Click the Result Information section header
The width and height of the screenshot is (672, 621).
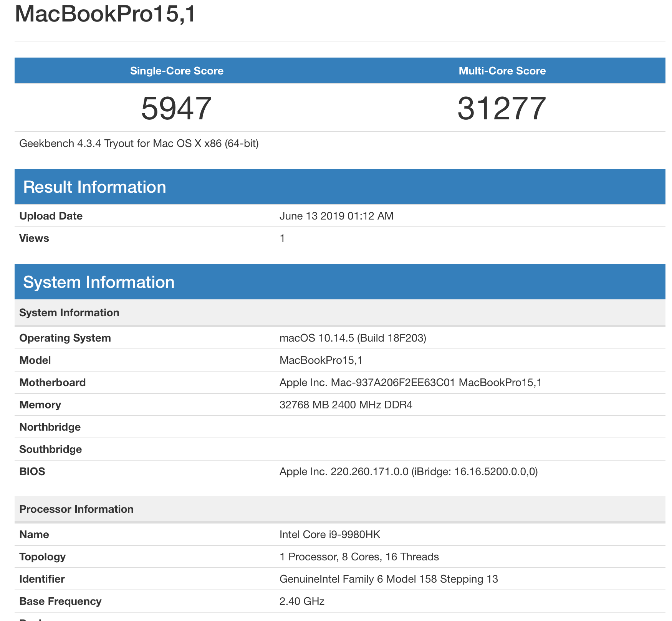[94, 187]
